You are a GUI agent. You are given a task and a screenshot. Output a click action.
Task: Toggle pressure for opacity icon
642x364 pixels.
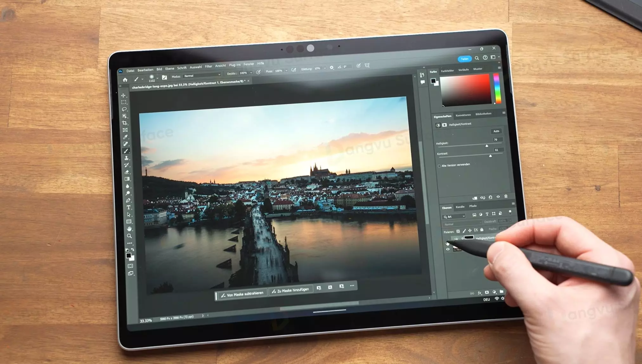coord(258,72)
